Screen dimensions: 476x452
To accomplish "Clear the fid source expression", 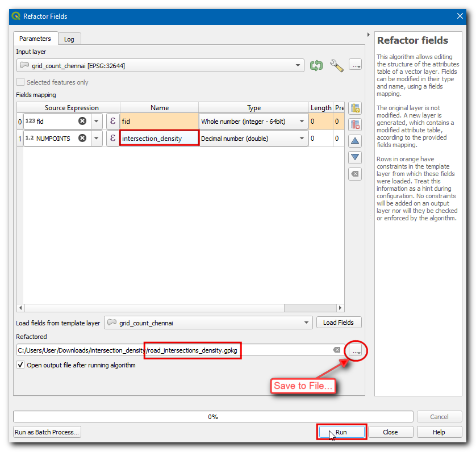I will pos(82,122).
